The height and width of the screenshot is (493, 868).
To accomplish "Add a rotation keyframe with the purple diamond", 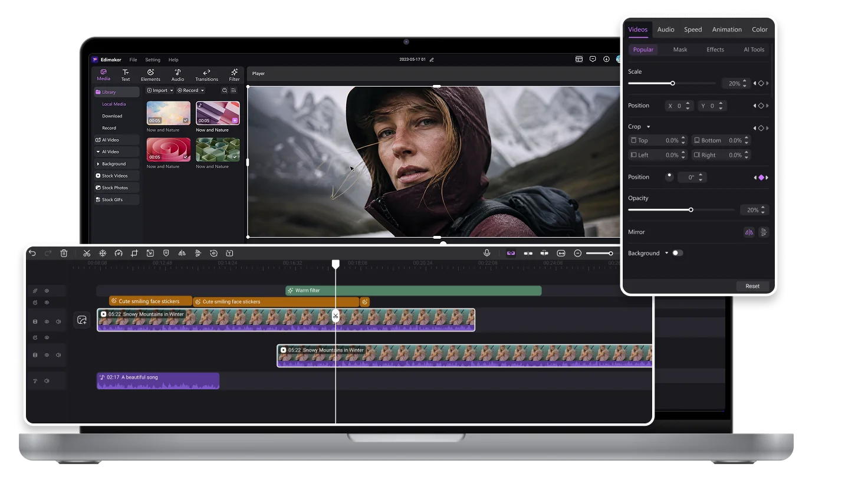I will point(761,178).
